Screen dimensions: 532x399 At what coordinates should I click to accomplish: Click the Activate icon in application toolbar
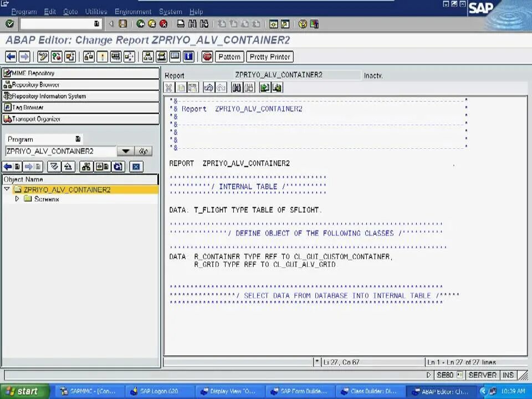(x=102, y=57)
